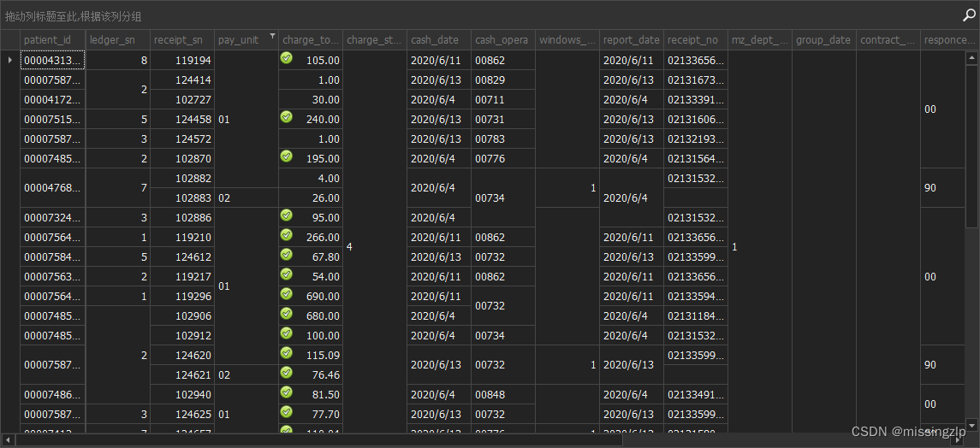Image resolution: width=980 pixels, height=448 pixels.
Task: Click the green check beside 105.00
Action: (x=286, y=57)
